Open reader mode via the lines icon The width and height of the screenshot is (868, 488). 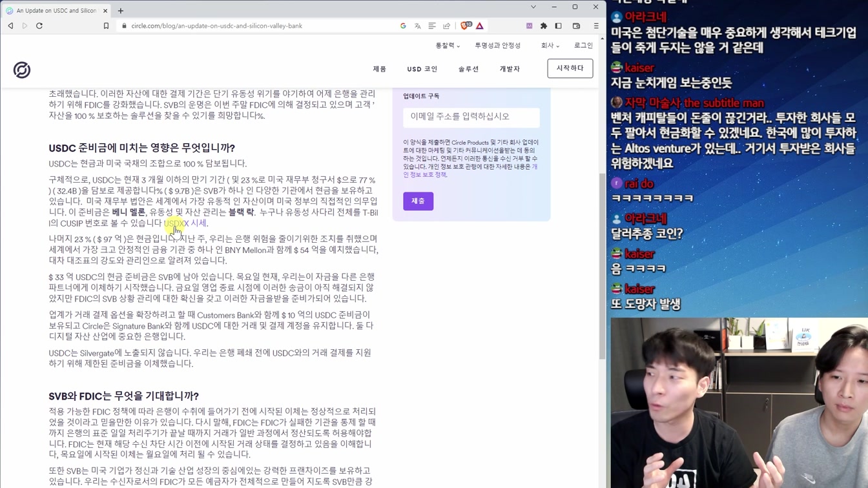pyautogui.click(x=432, y=26)
